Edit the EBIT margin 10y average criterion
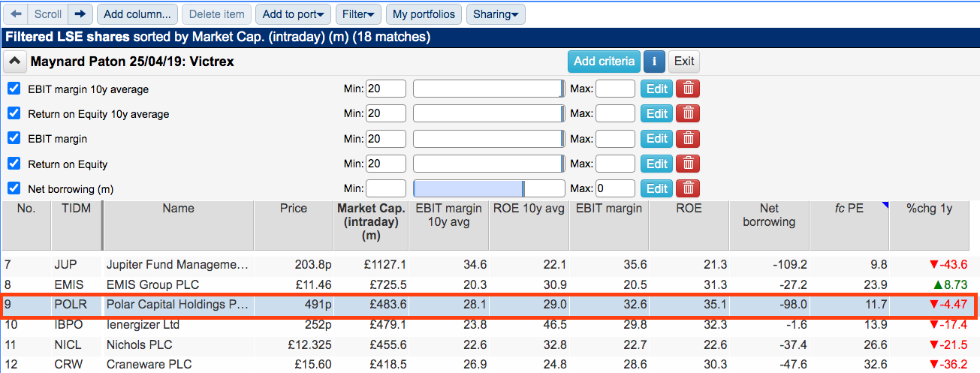 click(x=656, y=89)
